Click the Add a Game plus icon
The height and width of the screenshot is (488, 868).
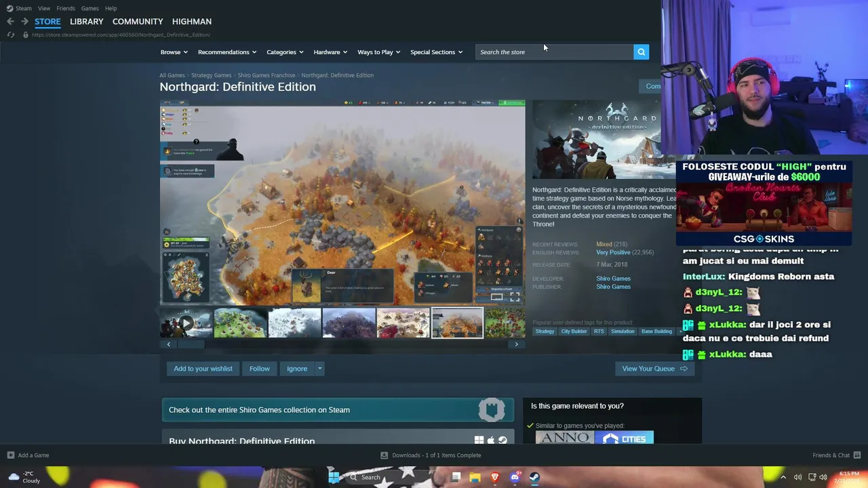click(x=10, y=455)
